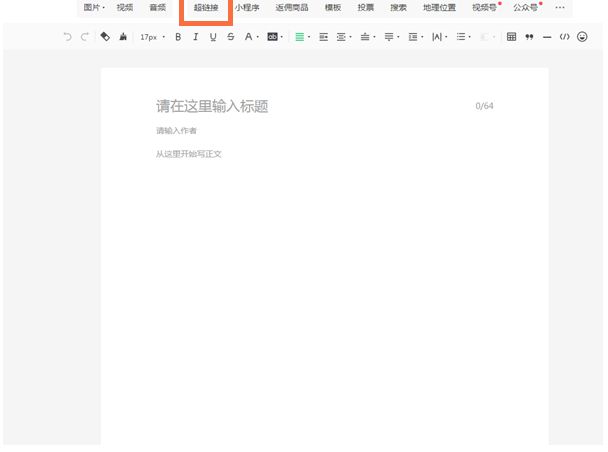The image size is (608, 452).
Task: Click the 投票 vote button
Action: coord(366,7)
